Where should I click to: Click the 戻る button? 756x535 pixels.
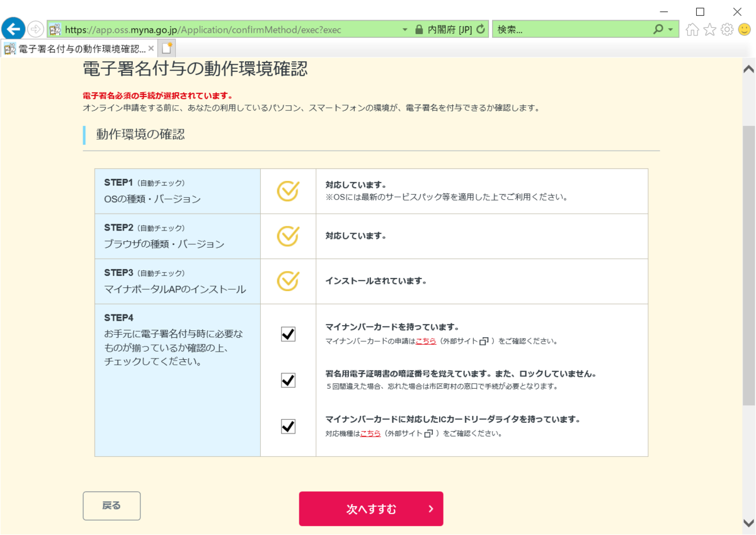click(112, 505)
